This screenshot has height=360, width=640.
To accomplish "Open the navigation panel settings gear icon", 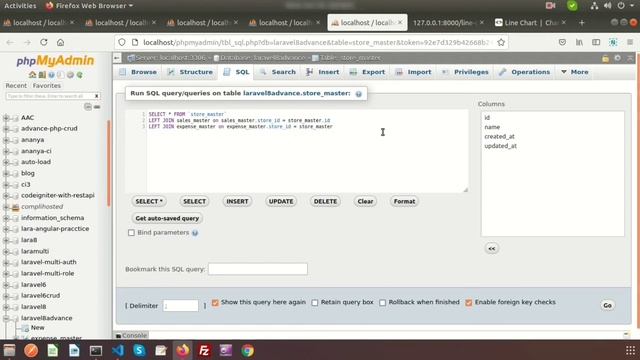I will coord(70,75).
